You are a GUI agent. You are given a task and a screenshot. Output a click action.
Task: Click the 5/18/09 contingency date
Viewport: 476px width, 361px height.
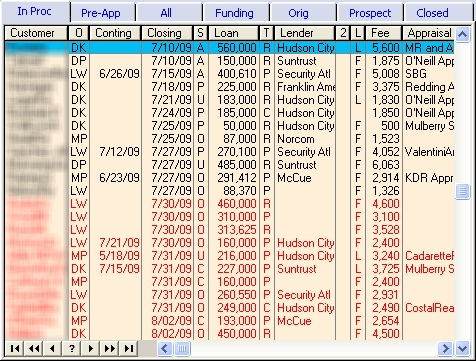pyautogui.click(x=115, y=256)
